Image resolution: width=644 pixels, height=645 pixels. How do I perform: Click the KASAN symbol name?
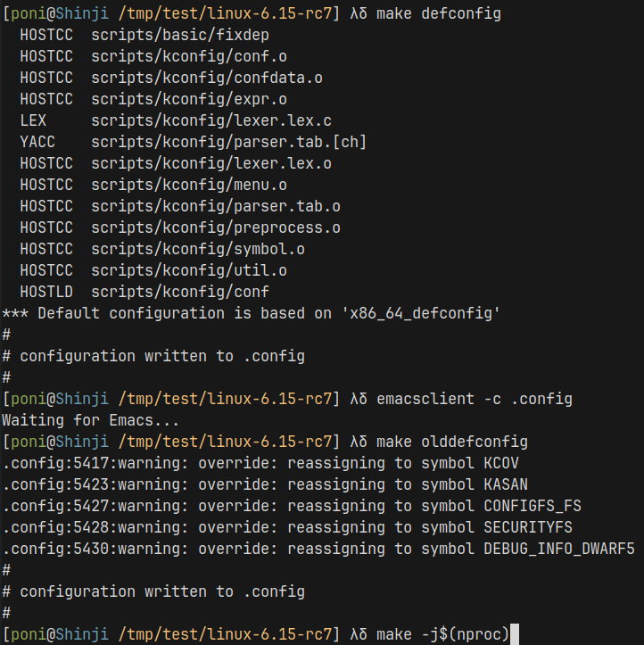point(505,484)
